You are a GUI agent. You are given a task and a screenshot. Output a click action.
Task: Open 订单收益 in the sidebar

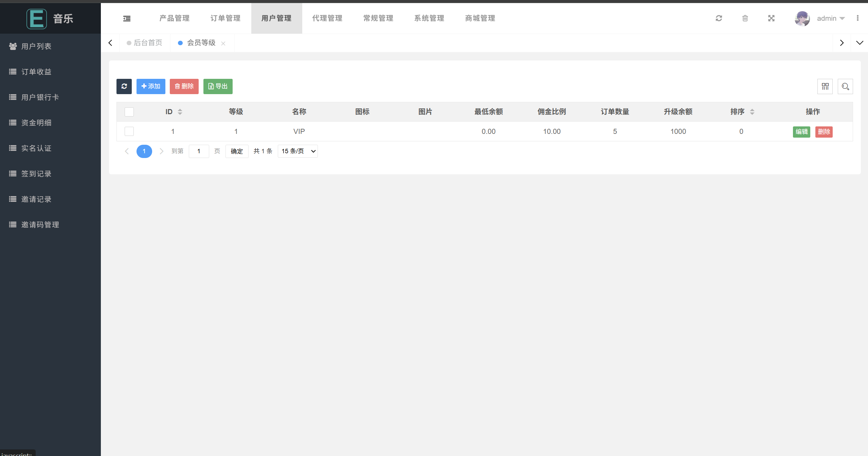(x=50, y=72)
